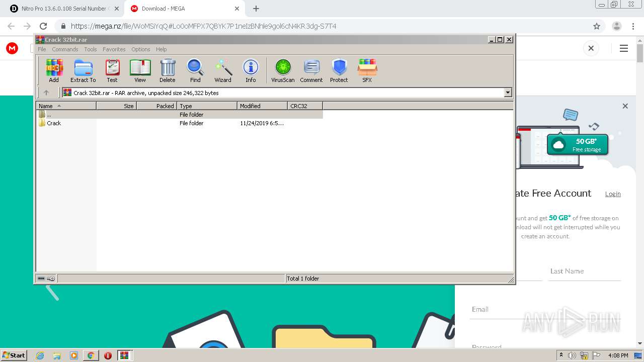This screenshot has height=362, width=644.
Task: Show hidden tray icons arrow
Action: 561,355
